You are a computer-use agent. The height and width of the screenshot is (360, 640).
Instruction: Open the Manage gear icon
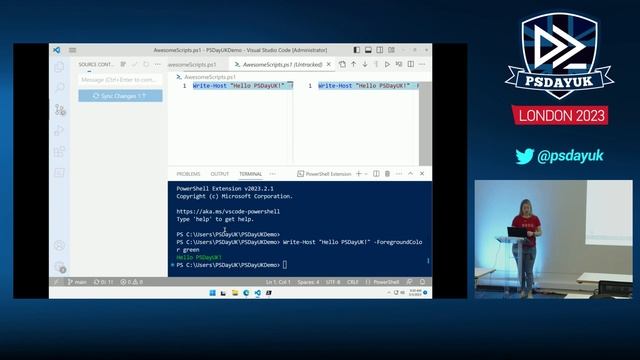click(60, 267)
